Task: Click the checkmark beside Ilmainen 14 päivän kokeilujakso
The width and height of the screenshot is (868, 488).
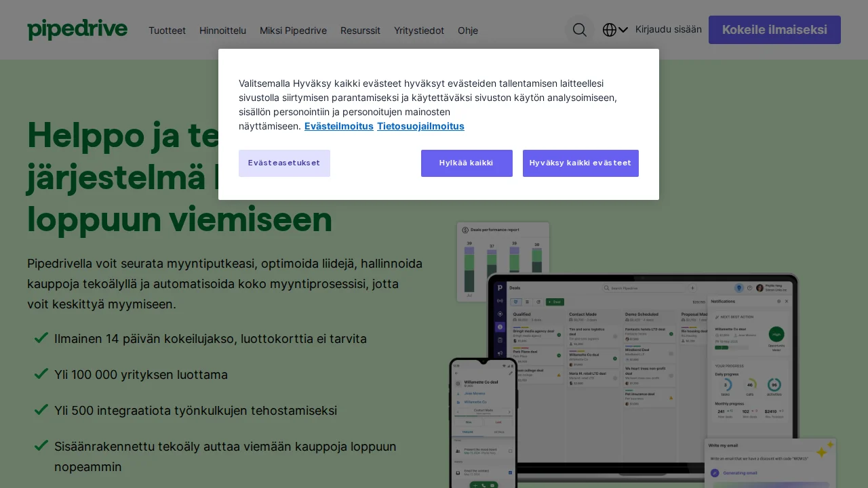Action: (41, 338)
